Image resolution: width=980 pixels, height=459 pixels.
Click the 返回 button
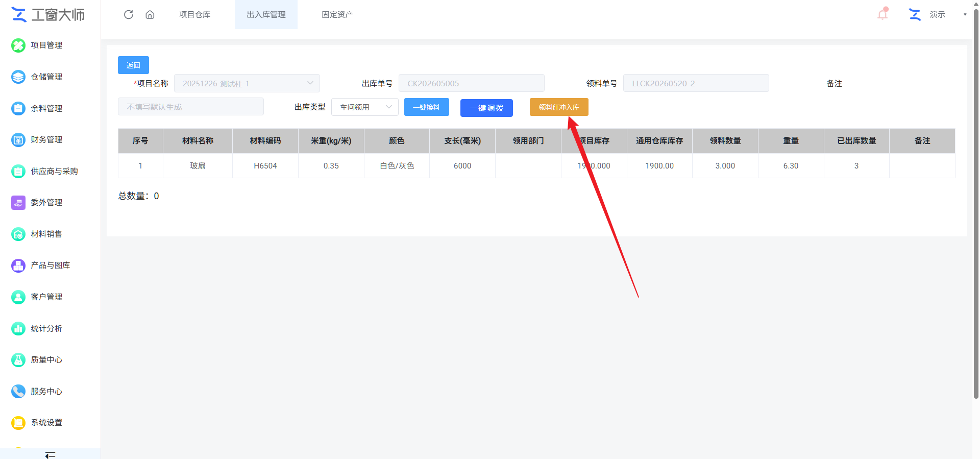133,65
